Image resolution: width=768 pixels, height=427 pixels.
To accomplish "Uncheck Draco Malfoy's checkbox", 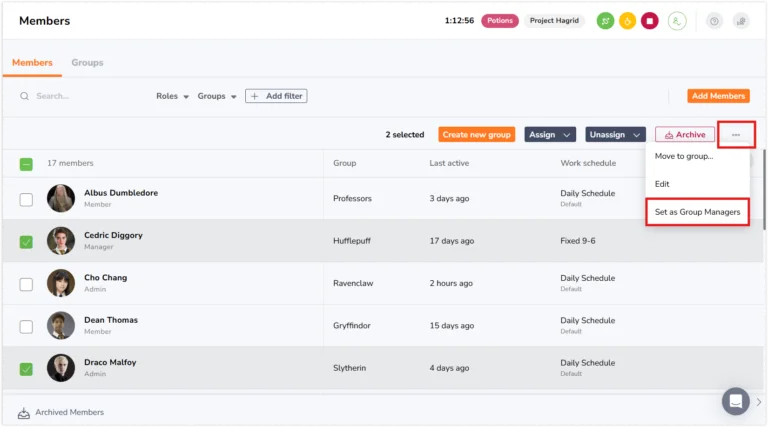I will pyautogui.click(x=26, y=369).
